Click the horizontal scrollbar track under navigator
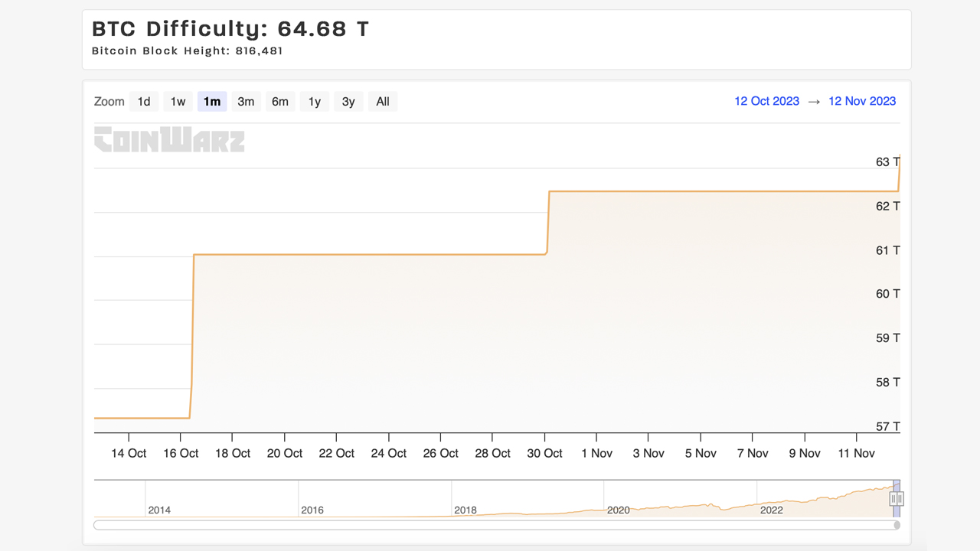The width and height of the screenshot is (980, 551). click(x=490, y=525)
